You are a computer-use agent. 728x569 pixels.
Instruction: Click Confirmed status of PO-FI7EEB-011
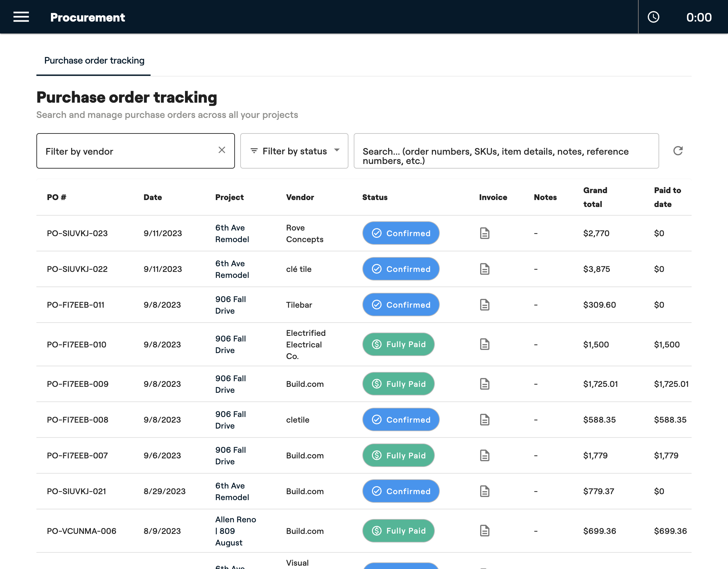click(x=401, y=304)
